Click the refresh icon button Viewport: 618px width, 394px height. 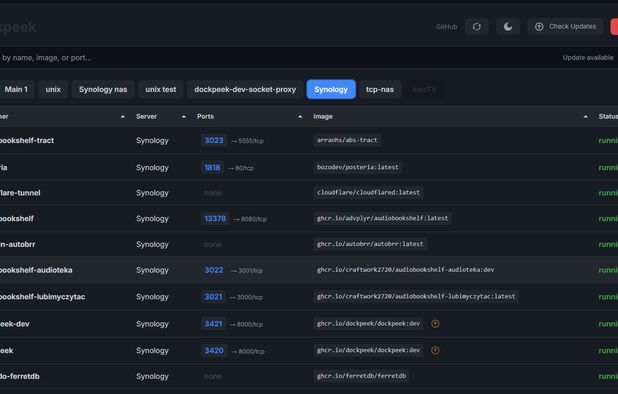point(477,27)
